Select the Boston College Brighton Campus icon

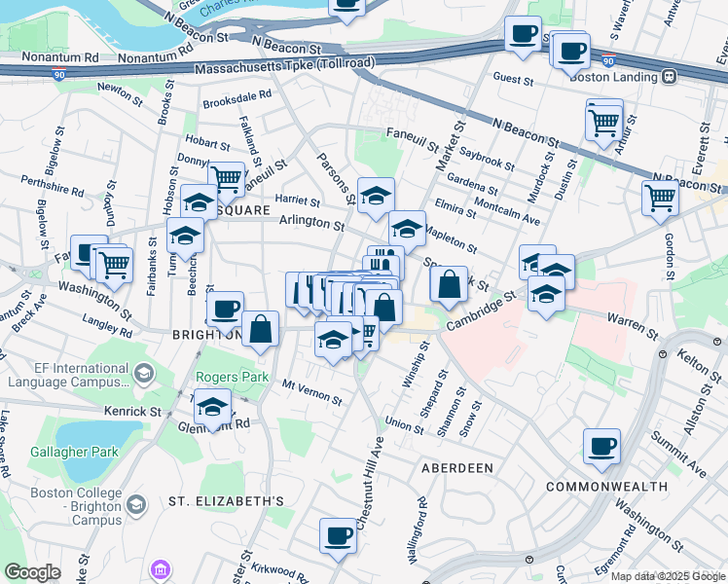[x=136, y=503]
